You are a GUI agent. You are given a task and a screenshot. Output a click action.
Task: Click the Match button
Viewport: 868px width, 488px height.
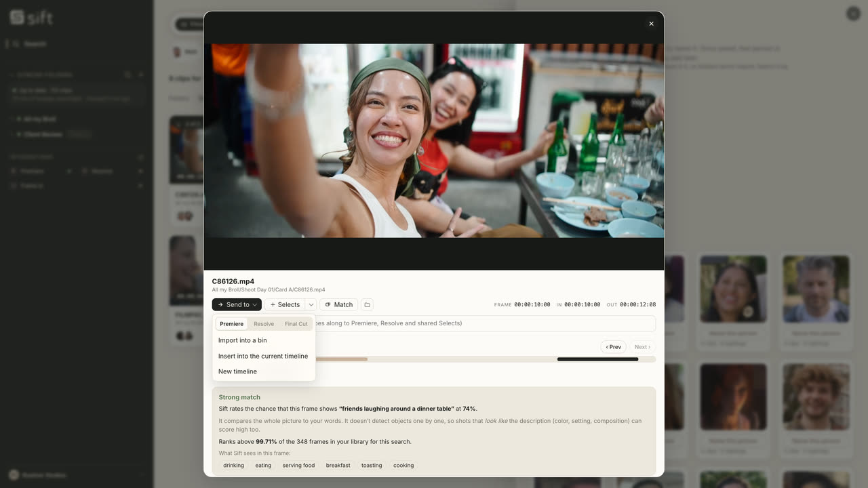click(x=338, y=305)
